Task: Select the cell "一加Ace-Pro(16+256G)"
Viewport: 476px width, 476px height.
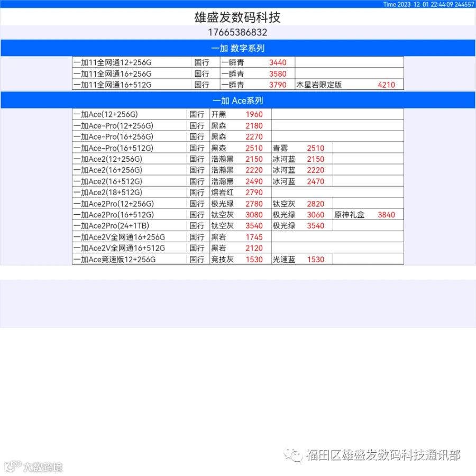Action: [113, 137]
